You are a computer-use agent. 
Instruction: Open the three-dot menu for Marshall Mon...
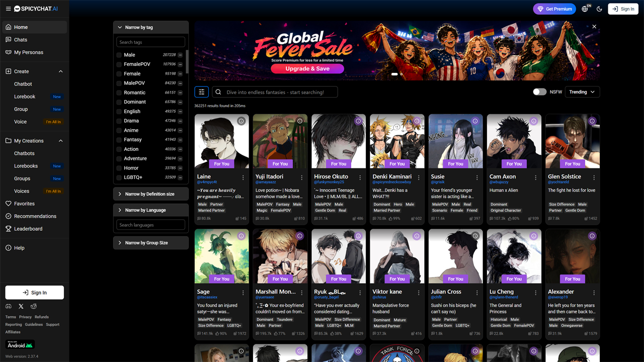302,293
